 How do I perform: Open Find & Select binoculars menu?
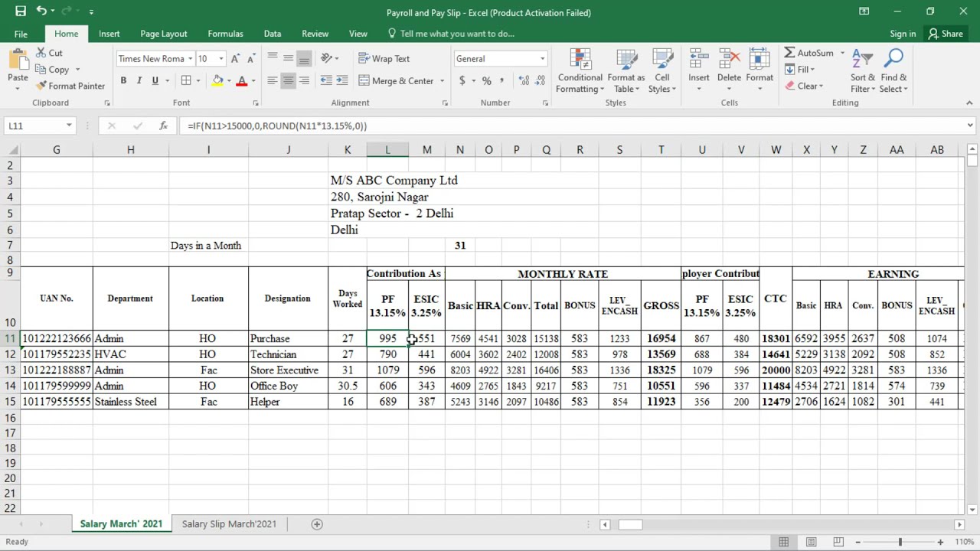point(893,71)
